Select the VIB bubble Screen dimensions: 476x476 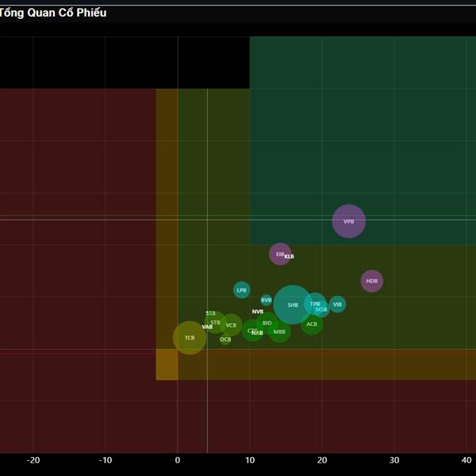tap(337, 304)
